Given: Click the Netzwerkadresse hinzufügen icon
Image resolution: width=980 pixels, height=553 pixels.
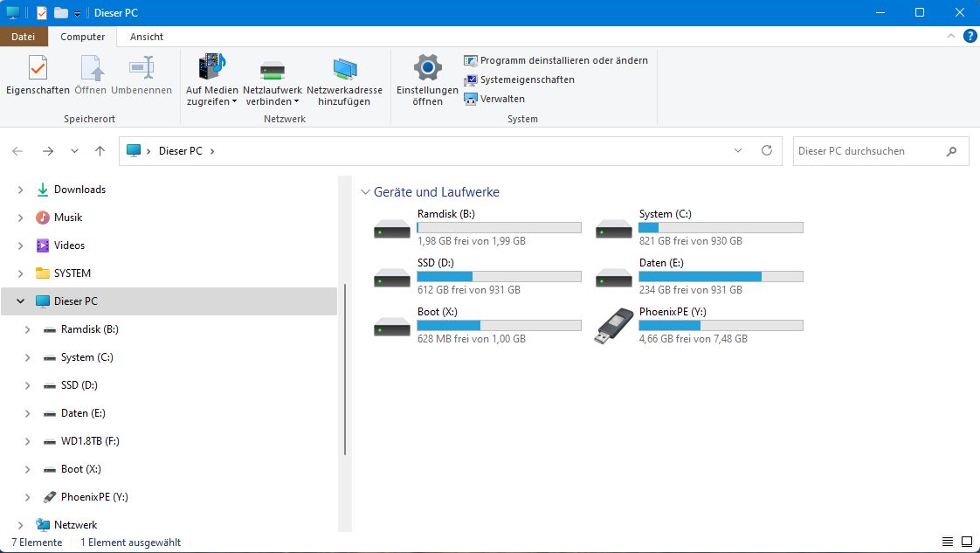Looking at the screenshot, I should [x=344, y=69].
